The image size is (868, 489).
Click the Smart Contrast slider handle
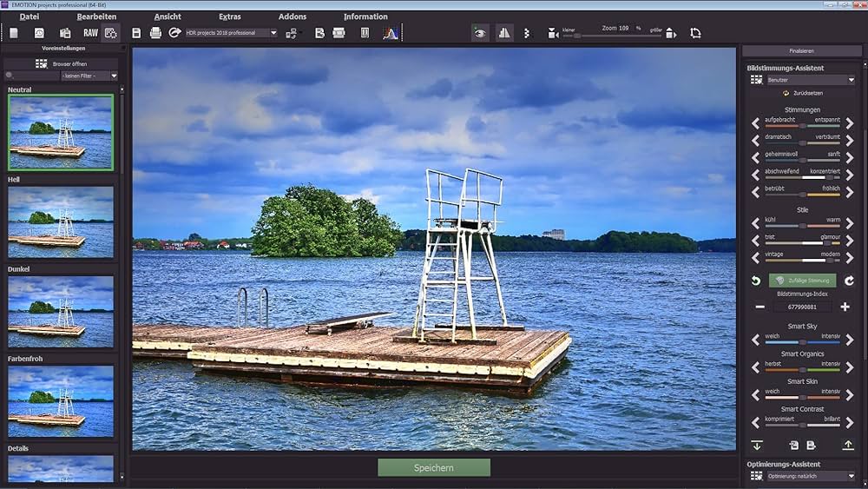803,426
